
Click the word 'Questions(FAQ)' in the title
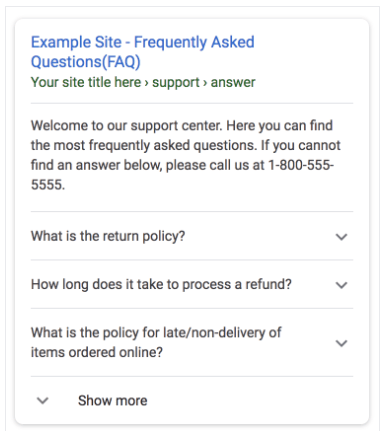[86, 62]
